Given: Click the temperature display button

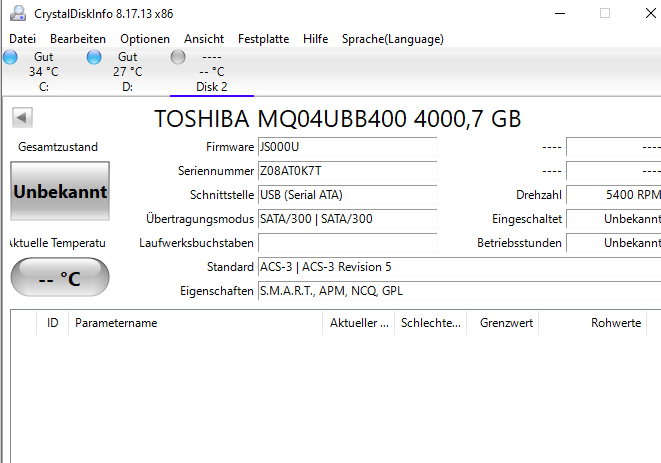Looking at the screenshot, I should pos(60,277).
